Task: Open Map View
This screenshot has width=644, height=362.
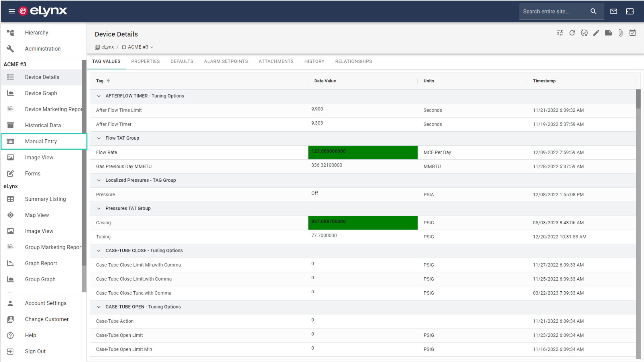Action: 42,215
